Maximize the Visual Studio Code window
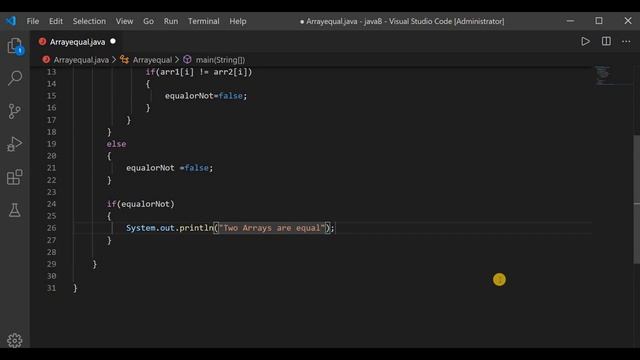Screen dimensions: 640x360 tap(599, 21)
